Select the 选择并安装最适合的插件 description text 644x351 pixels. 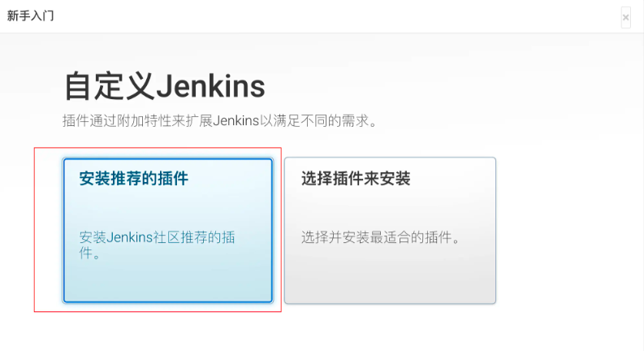point(381,237)
